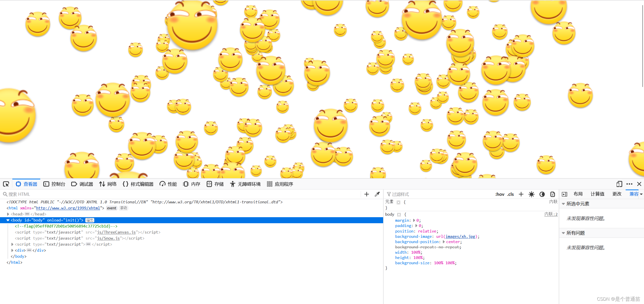The image size is (644, 304).
Task: Toggle print media simulation icon
Action: click(552, 194)
